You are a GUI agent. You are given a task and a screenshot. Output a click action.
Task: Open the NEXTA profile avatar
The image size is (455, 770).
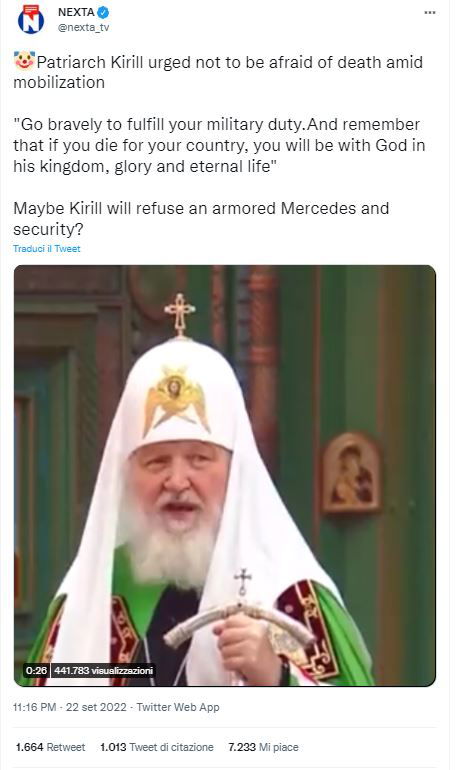pos(31,20)
